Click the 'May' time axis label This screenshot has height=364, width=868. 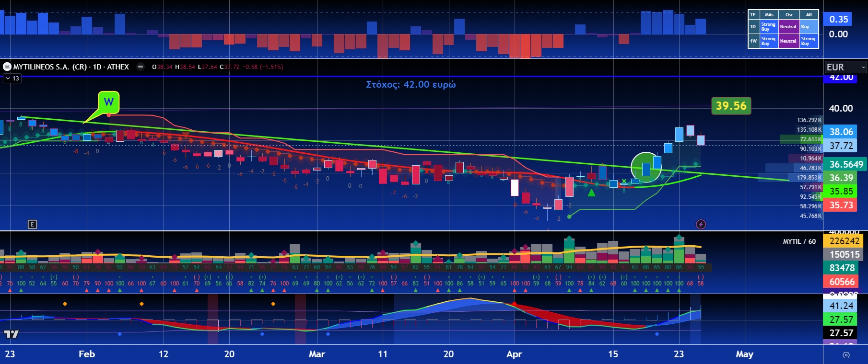744,354
